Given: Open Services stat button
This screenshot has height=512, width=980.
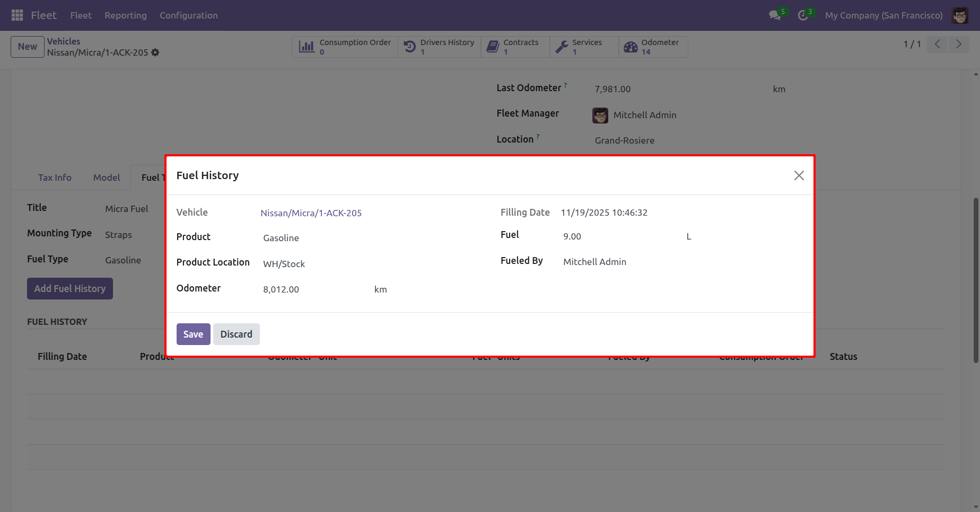Looking at the screenshot, I should coord(584,47).
